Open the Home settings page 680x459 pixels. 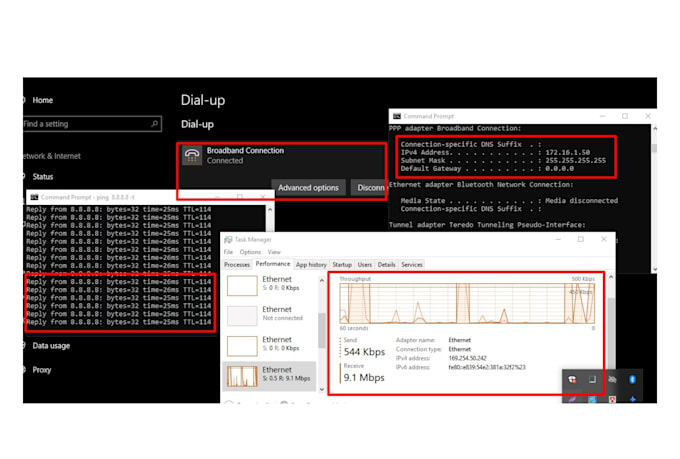click(x=42, y=100)
